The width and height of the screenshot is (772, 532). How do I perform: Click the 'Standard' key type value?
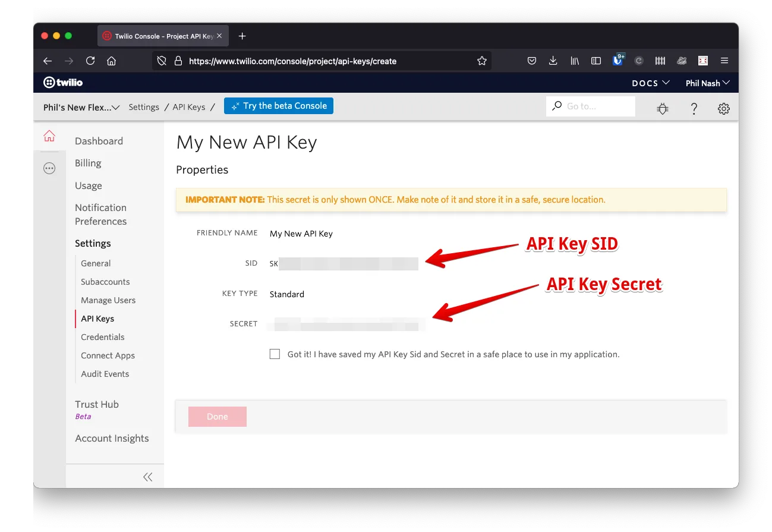tap(287, 294)
